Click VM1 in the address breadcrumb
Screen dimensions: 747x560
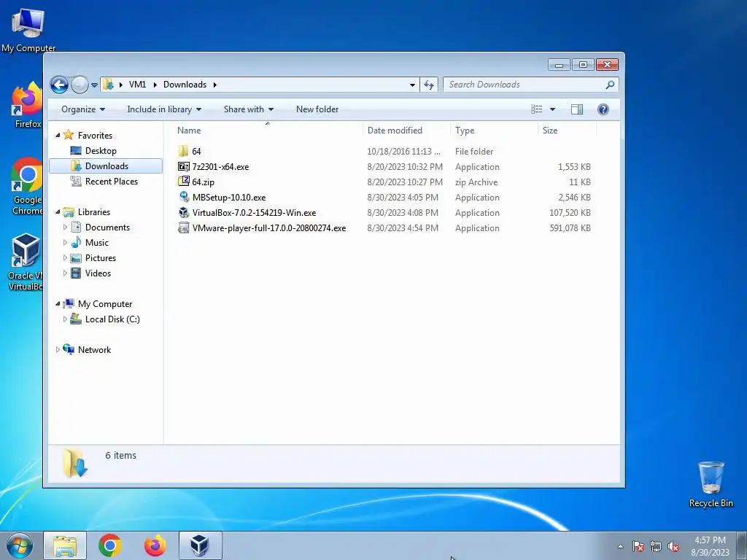(x=137, y=85)
